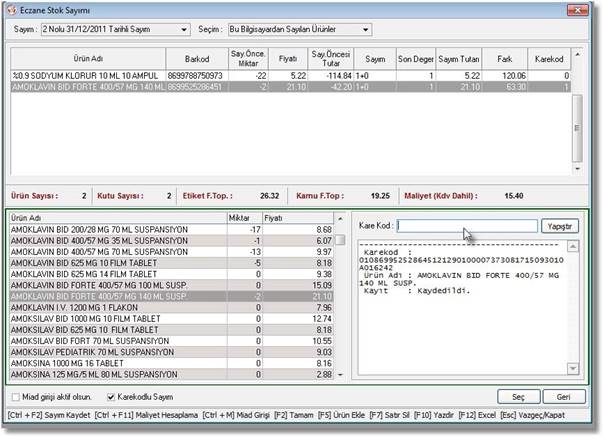Click the Eczane Stok Sayımı title bar icon
The image size is (604, 438).
[x=13, y=11]
